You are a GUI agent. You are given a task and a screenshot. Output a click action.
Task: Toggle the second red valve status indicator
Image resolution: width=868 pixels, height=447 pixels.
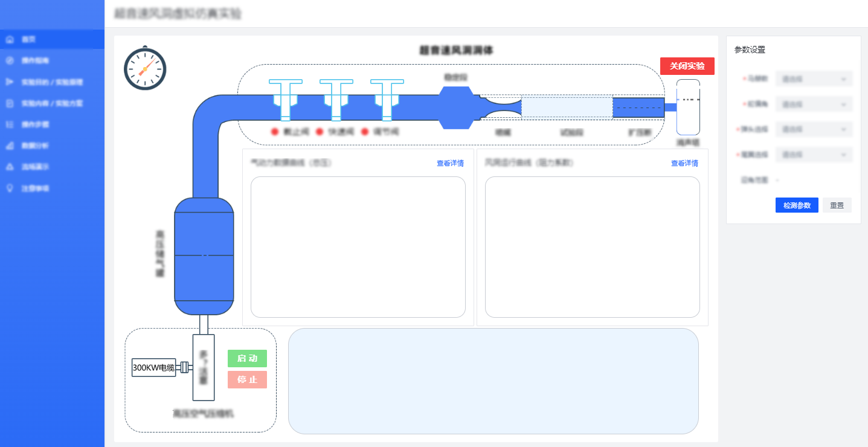[x=320, y=132]
